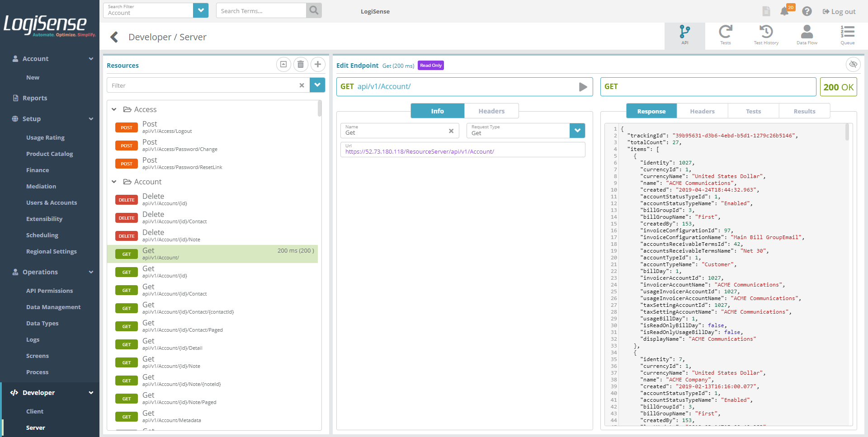Viewport: 868px width, 437px height.
Task: Open the Search Filter dropdown arrow
Action: (x=201, y=10)
